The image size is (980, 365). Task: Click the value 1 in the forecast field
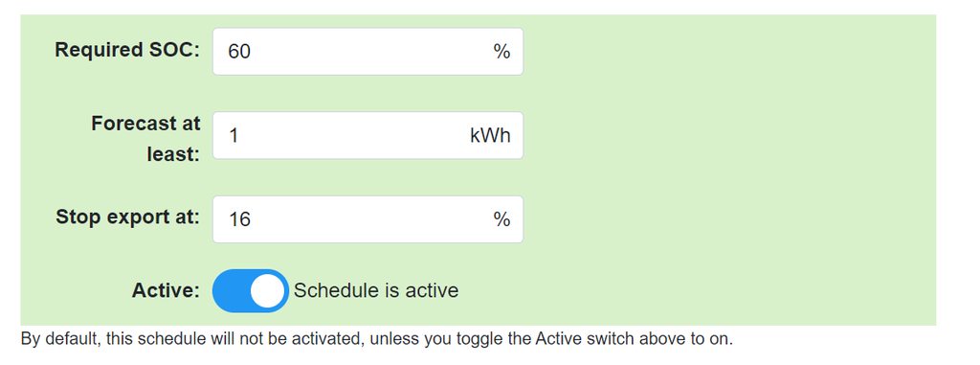234,135
